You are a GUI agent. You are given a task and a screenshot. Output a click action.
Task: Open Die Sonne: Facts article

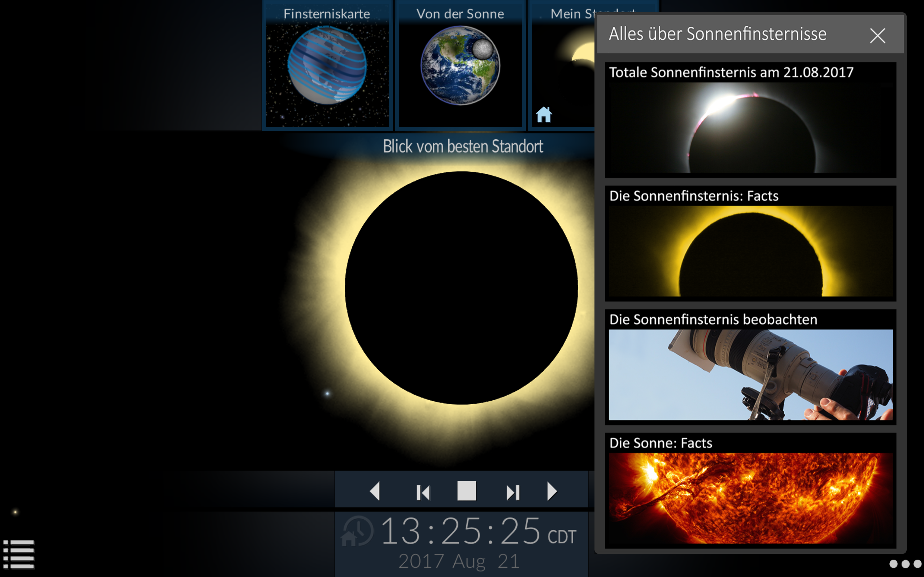coord(750,490)
